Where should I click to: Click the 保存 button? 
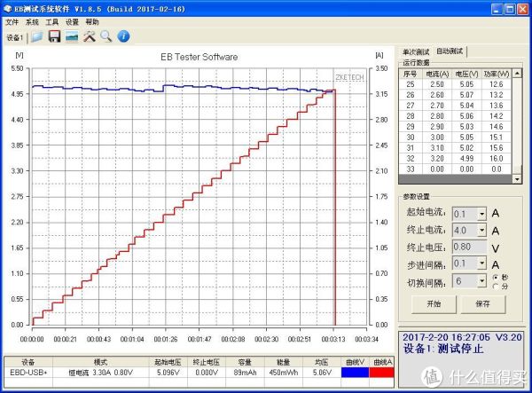click(x=483, y=304)
